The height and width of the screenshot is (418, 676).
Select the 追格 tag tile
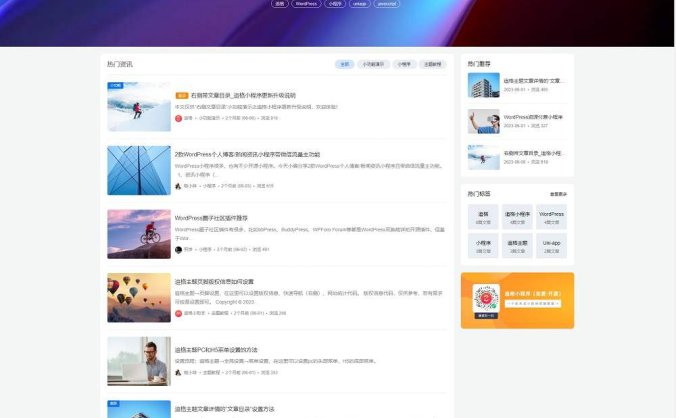[x=483, y=217]
